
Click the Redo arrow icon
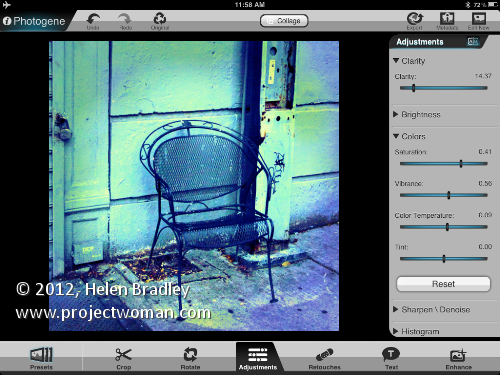[x=125, y=19]
